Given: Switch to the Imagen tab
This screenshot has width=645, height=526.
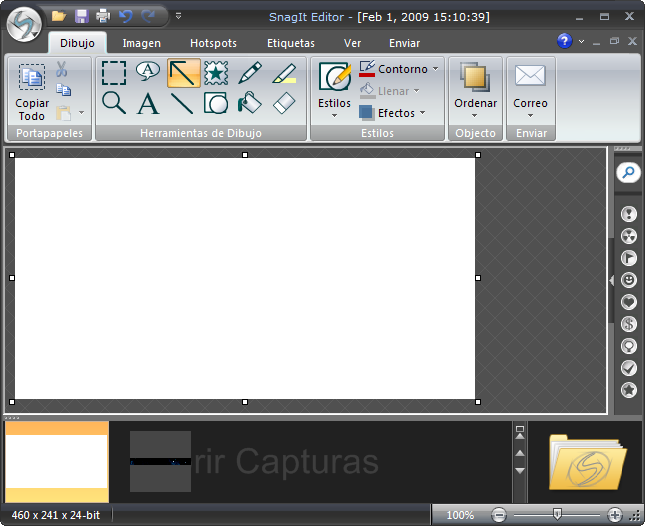Looking at the screenshot, I should pos(141,43).
